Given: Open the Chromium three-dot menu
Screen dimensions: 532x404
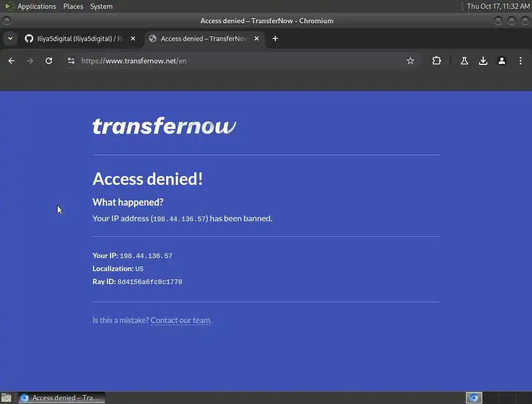Looking at the screenshot, I should (x=520, y=61).
